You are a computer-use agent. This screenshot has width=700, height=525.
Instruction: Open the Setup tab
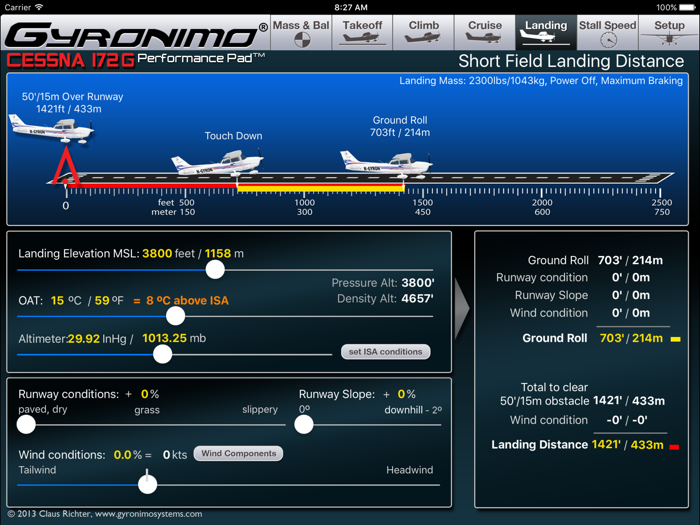coord(669,32)
